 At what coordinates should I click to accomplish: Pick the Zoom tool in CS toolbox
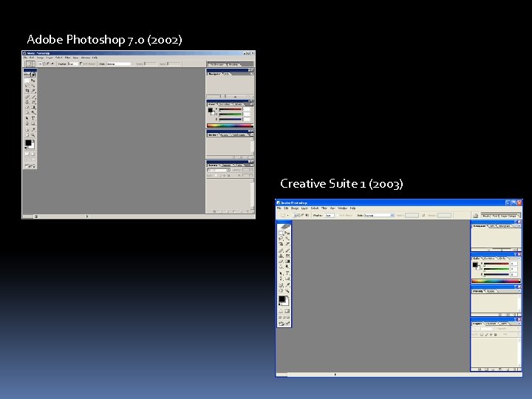click(287, 291)
